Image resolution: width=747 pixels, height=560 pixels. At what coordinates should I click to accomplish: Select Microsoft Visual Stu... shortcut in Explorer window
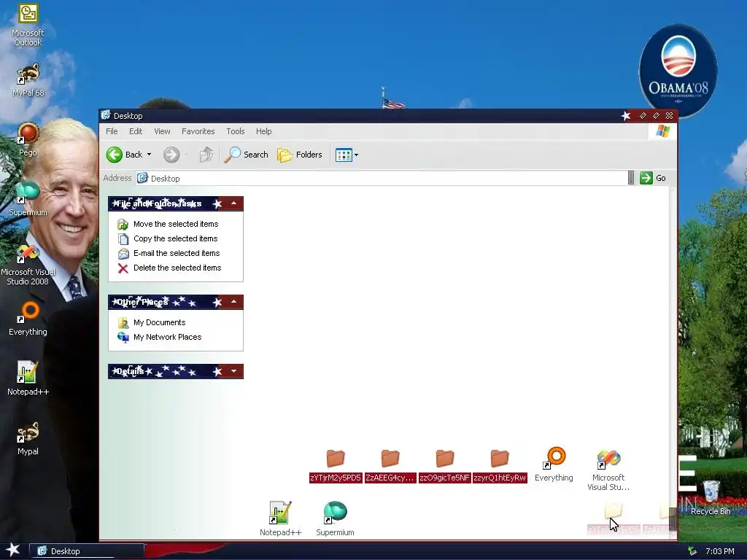[x=608, y=470]
